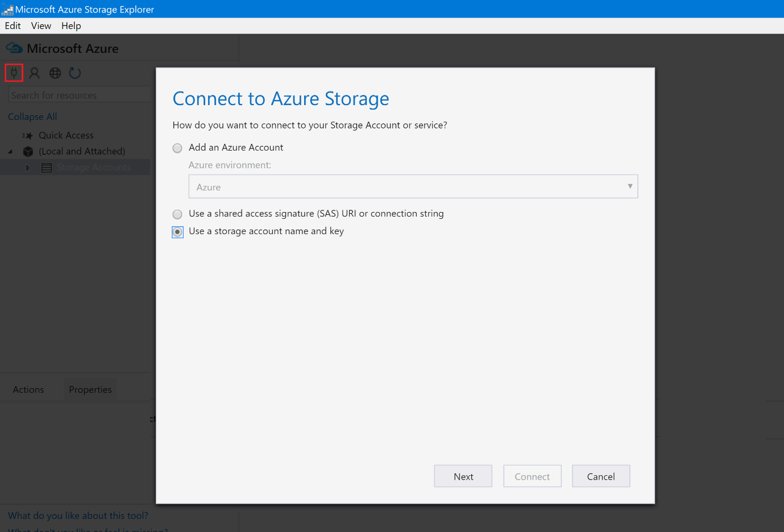This screenshot has width=784, height=532.
Task: Select the Quick Access tree item
Action: pyautogui.click(x=66, y=135)
